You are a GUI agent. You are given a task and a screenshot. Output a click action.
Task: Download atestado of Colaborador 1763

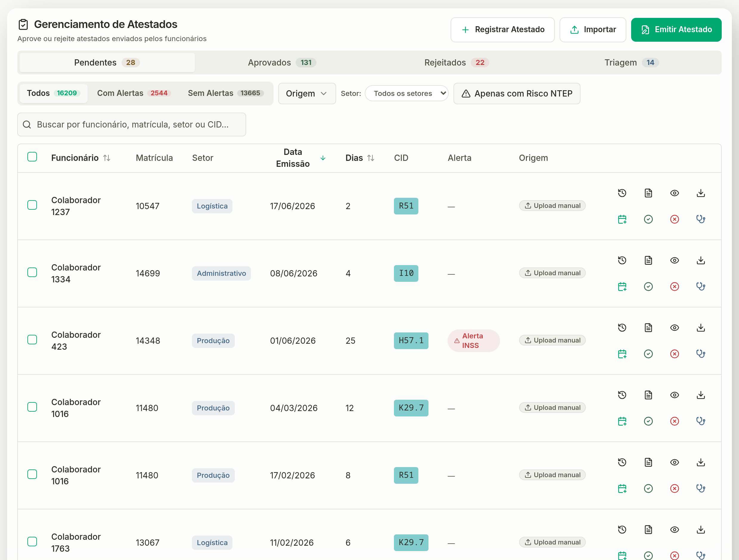click(x=701, y=530)
